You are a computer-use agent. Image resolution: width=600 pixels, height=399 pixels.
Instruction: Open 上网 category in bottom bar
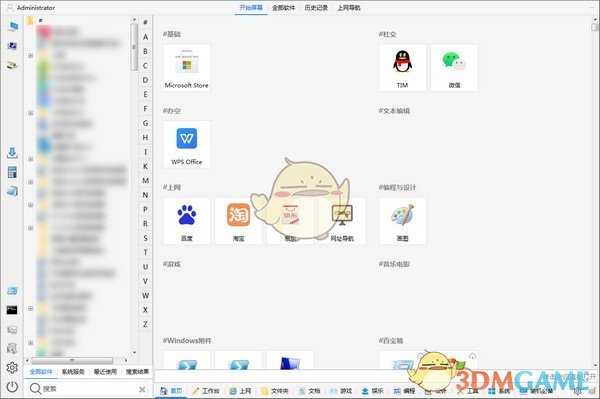240,391
